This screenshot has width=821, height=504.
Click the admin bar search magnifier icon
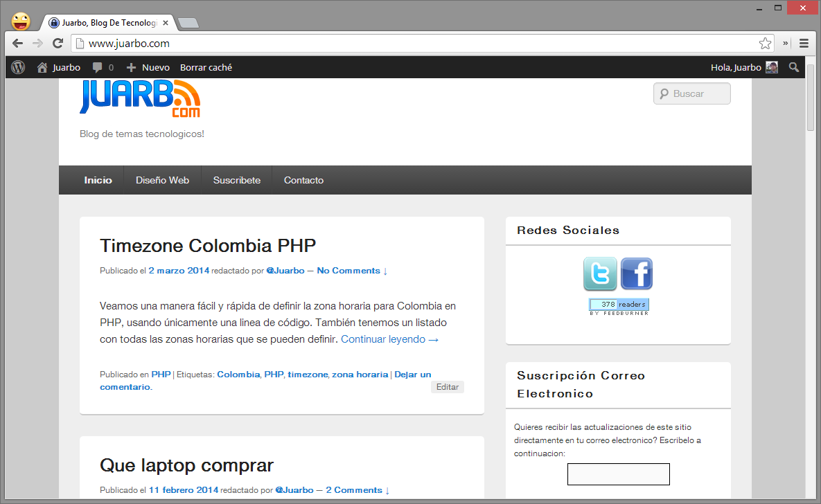pyautogui.click(x=794, y=67)
